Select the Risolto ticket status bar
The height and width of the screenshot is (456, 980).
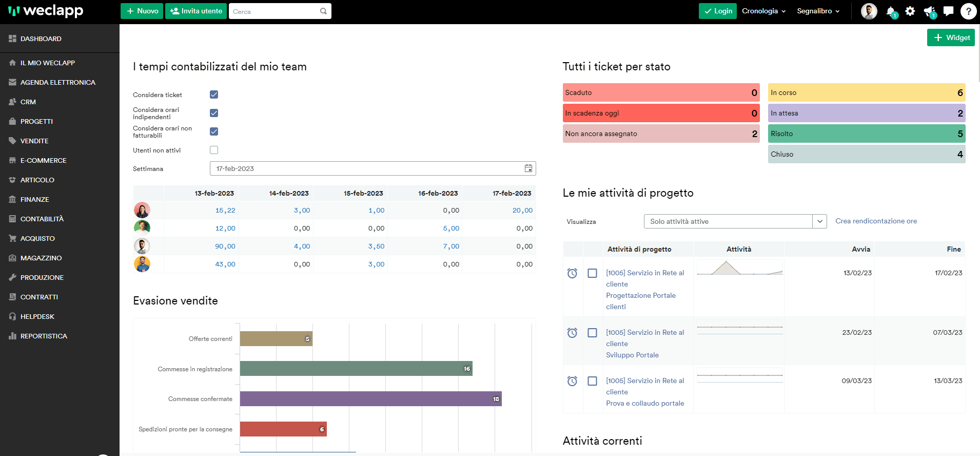tap(867, 134)
